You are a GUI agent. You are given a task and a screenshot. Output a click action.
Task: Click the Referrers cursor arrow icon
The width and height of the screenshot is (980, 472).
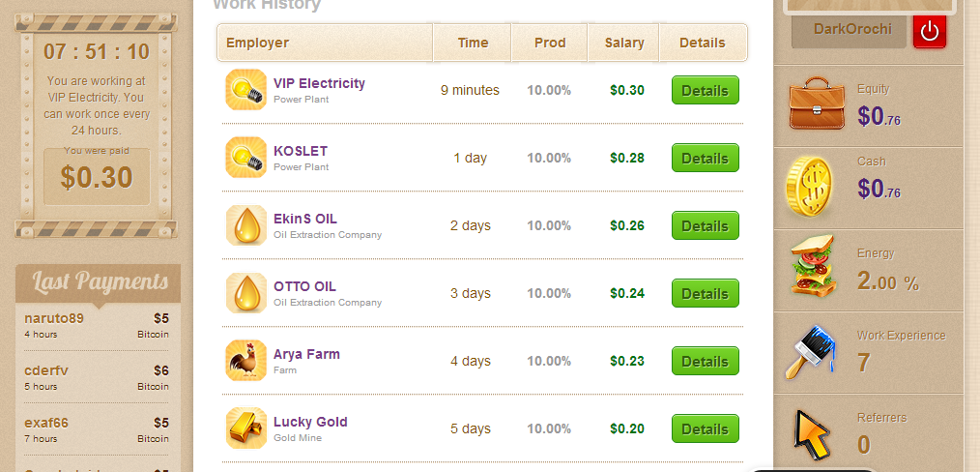(x=812, y=433)
